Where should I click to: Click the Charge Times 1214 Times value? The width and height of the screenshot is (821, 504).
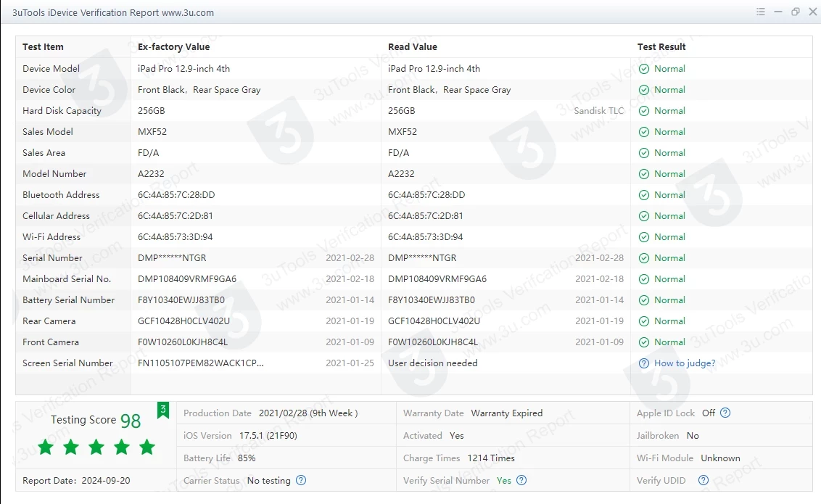coord(491,458)
